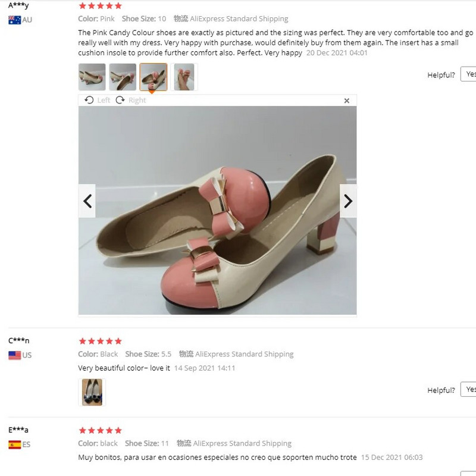Mark A***y's review as helpful Yes

point(469,74)
